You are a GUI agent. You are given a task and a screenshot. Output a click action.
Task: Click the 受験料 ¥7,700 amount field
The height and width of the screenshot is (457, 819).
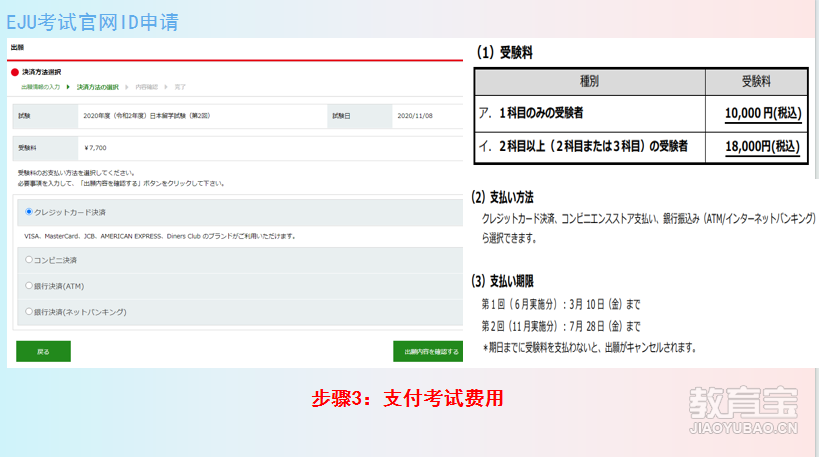tap(95, 147)
